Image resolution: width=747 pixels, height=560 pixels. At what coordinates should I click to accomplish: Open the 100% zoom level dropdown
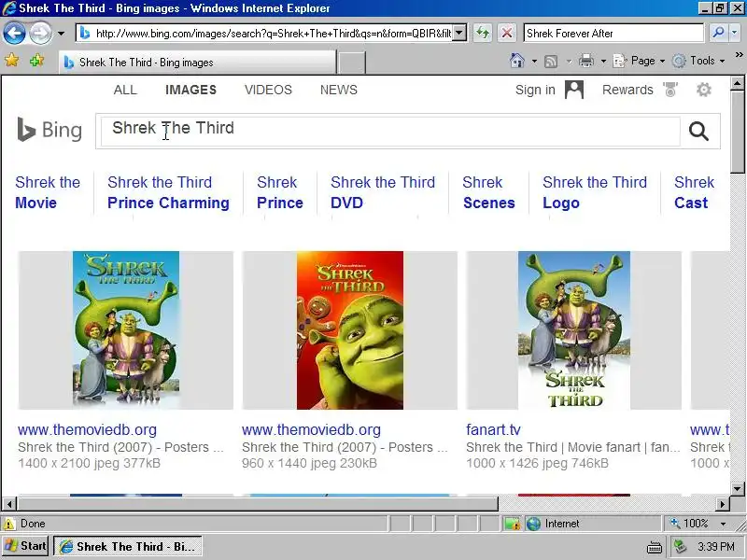pos(723,524)
